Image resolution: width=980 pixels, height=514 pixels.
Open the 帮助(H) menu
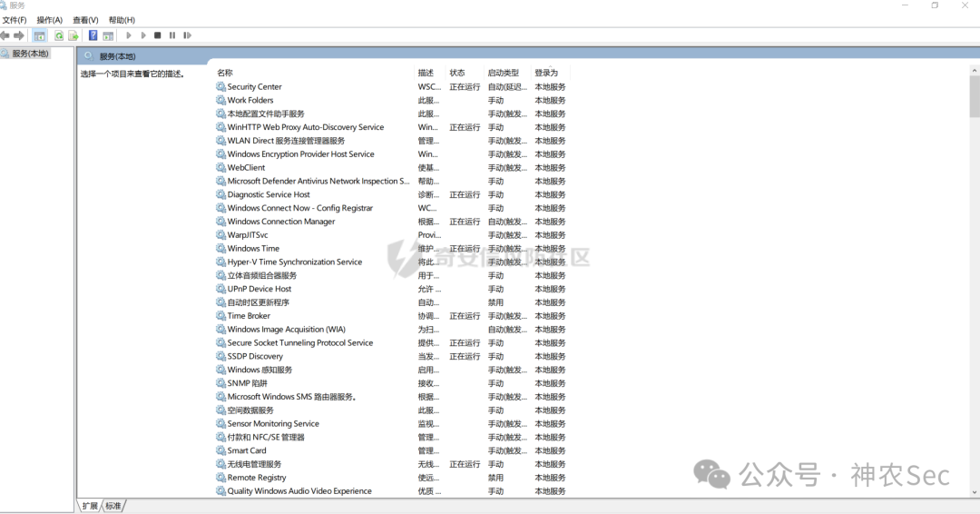click(x=122, y=20)
